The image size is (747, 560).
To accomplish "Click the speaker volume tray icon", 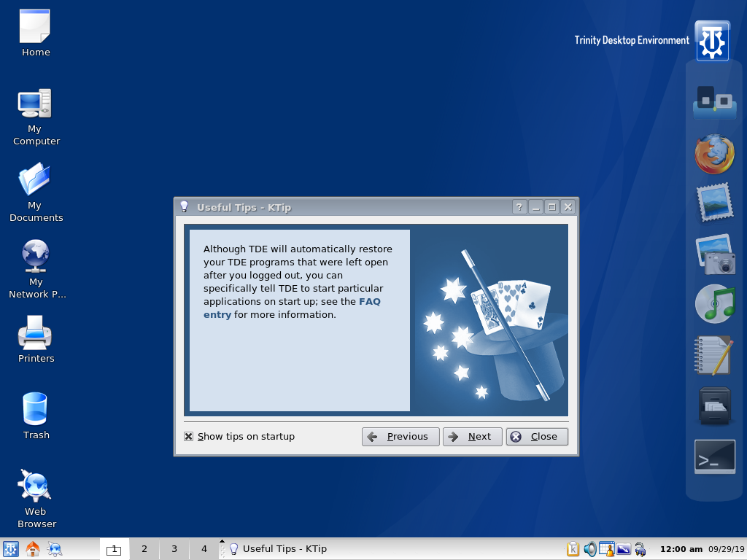I will point(589,549).
